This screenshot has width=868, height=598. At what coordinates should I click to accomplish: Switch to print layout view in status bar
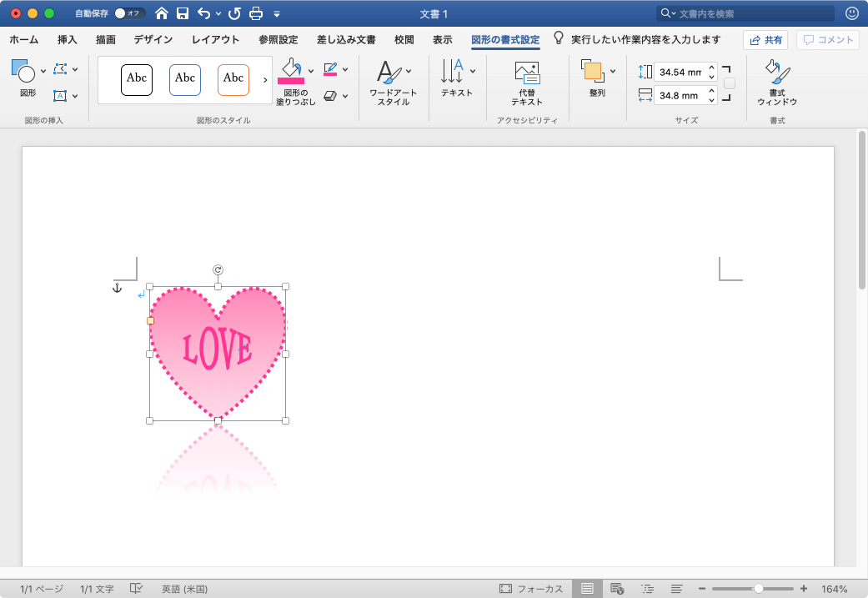pos(588,588)
